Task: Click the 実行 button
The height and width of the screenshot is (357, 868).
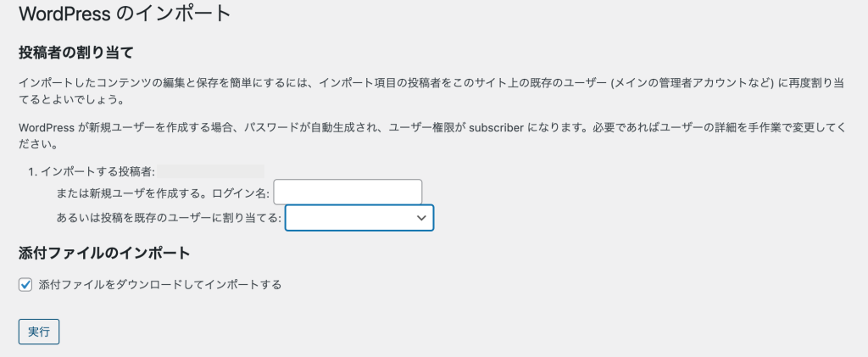Action: tap(39, 332)
